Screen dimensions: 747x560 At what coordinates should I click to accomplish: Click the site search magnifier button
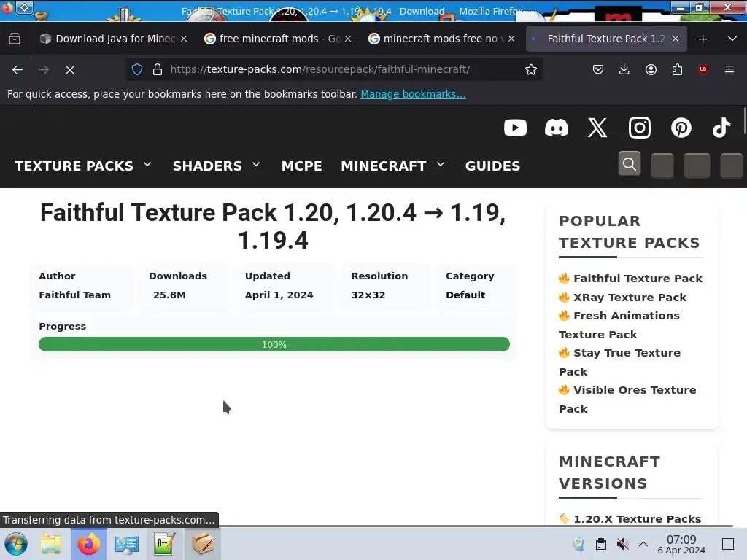pyautogui.click(x=630, y=164)
